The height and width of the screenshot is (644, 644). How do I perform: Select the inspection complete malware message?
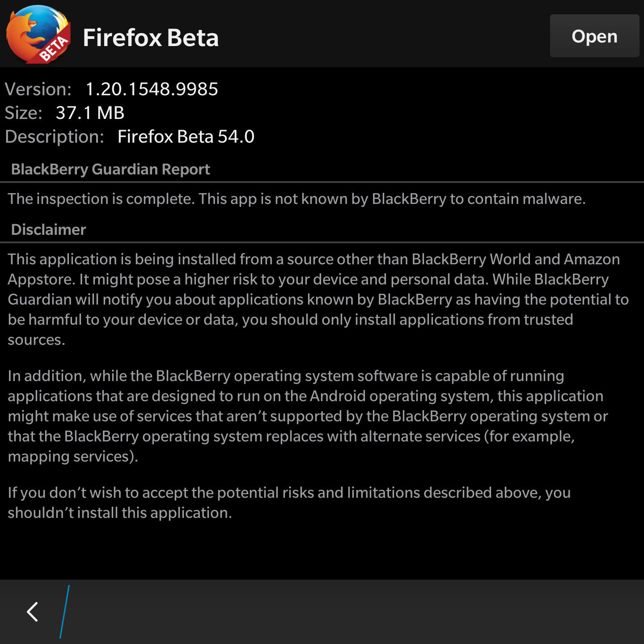(297, 199)
